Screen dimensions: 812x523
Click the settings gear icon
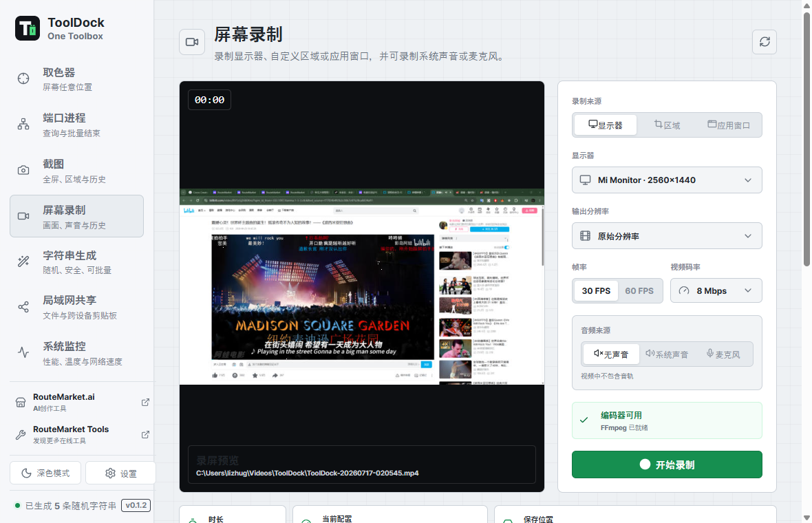click(x=110, y=473)
